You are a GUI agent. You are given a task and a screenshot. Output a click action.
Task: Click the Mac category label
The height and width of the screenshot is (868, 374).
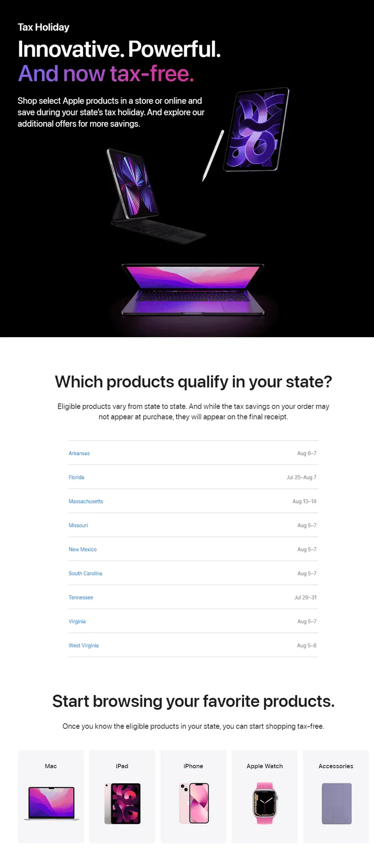(x=51, y=766)
